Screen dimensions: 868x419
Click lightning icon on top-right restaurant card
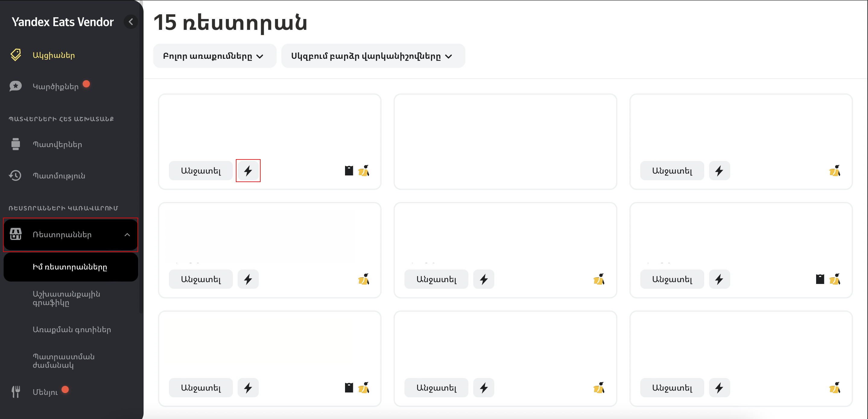(719, 171)
